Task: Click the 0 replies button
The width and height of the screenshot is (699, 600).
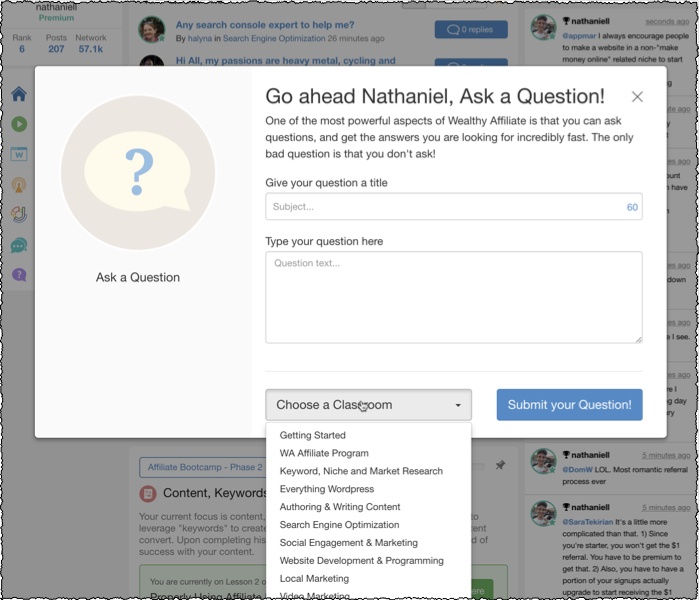Action: click(x=471, y=29)
